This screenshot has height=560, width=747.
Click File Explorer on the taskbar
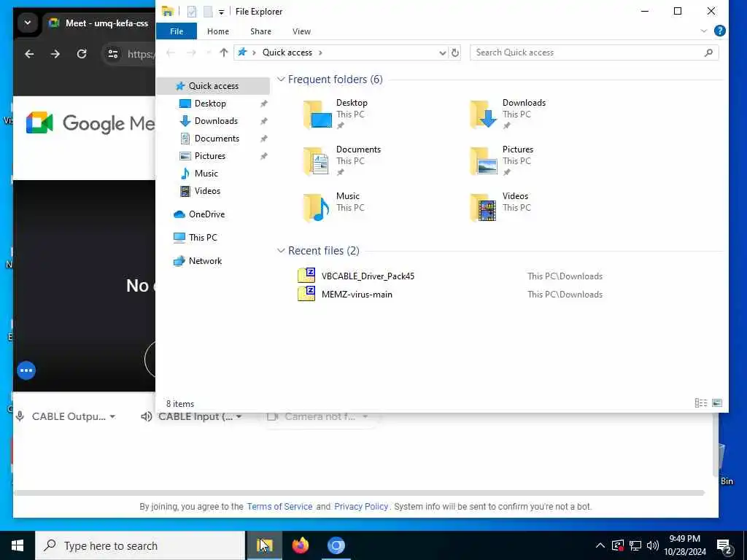[264, 545]
